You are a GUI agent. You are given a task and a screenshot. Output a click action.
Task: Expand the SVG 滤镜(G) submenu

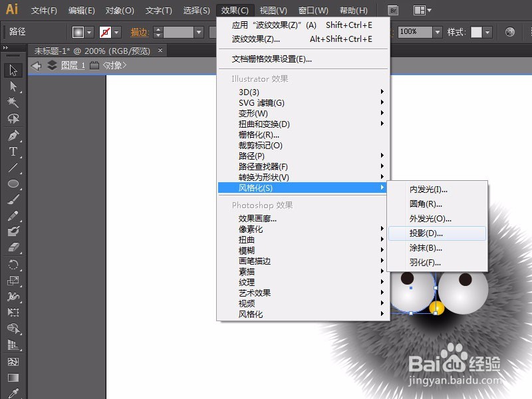point(304,102)
